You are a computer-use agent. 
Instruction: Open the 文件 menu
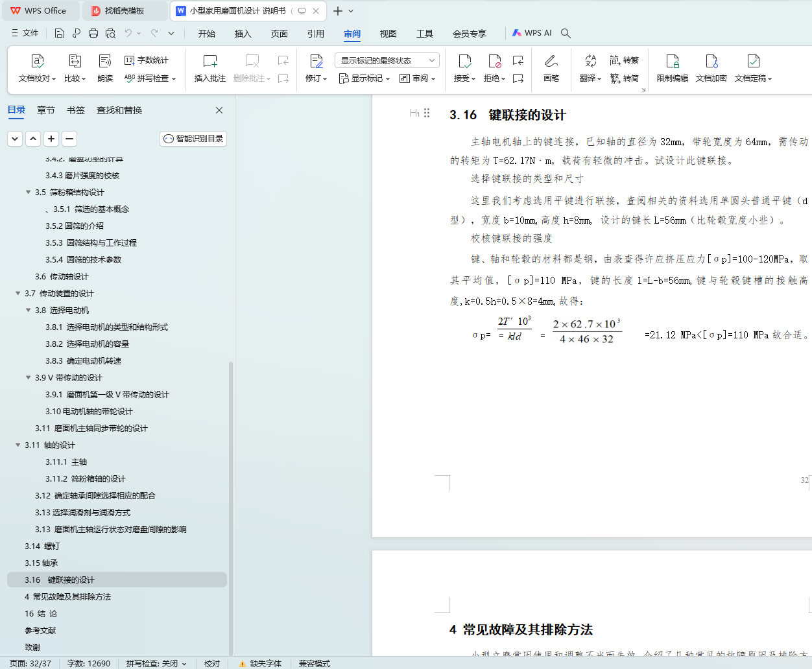coord(25,33)
